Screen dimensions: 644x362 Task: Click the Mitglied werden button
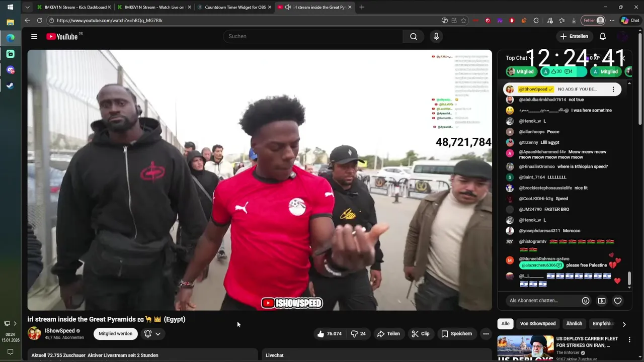click(x=116, y=334)
